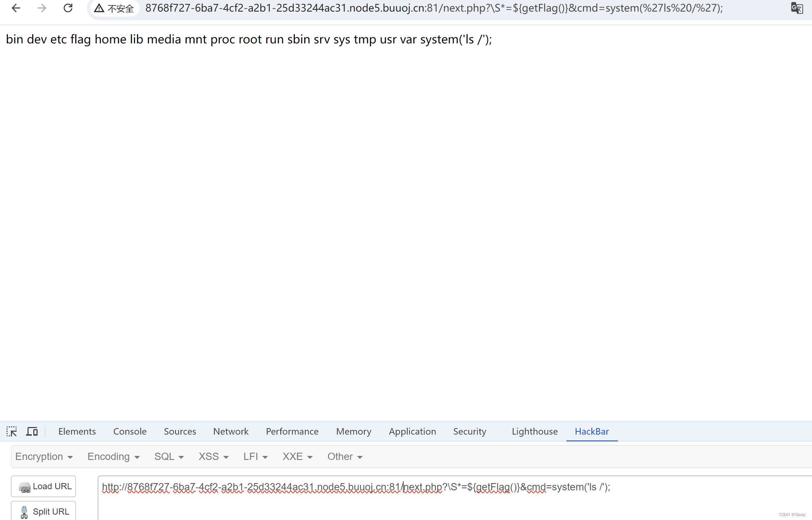Switch to the Elements tab
The image size is (812, 520).
point(77,431)
